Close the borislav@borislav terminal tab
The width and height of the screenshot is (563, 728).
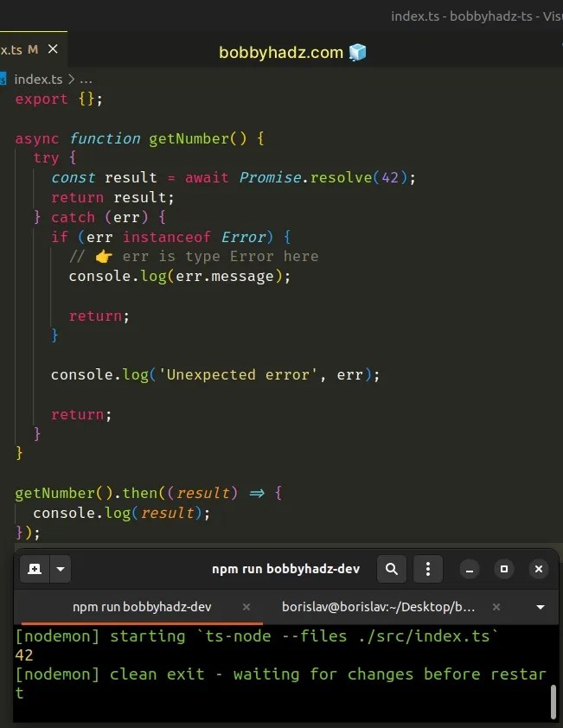tap(496, 607)
